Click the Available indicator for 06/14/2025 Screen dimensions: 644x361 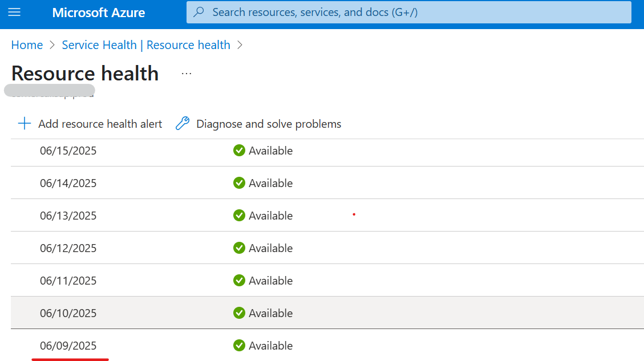pyautogui.click(x=239, y=182)
